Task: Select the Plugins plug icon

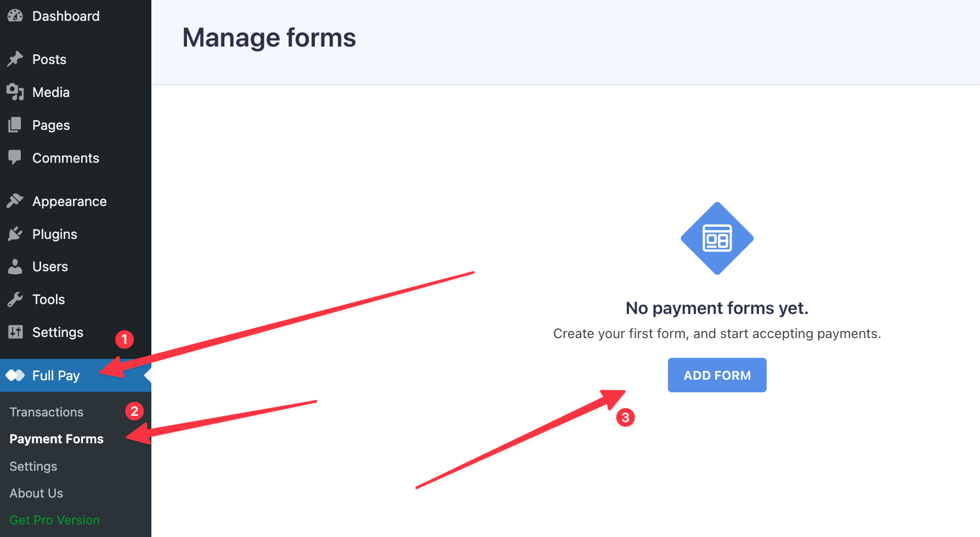Action: coord(16,233)
